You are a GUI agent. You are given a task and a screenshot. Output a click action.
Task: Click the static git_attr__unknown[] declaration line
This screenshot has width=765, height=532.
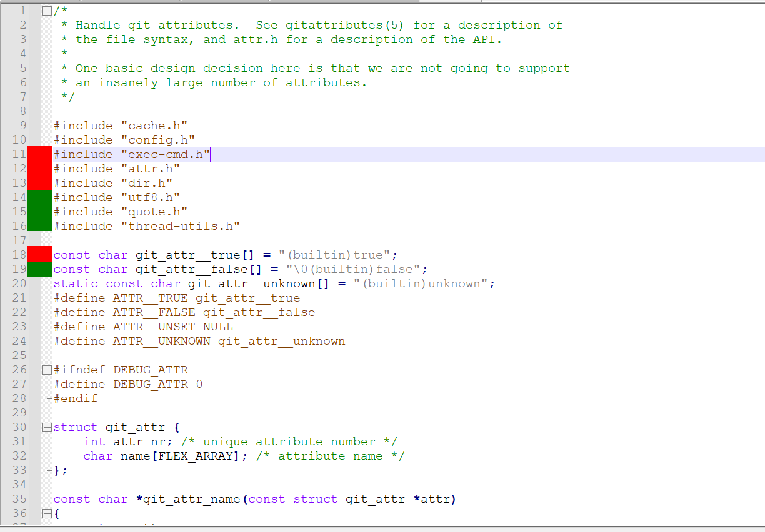click(x=274, y=283)
